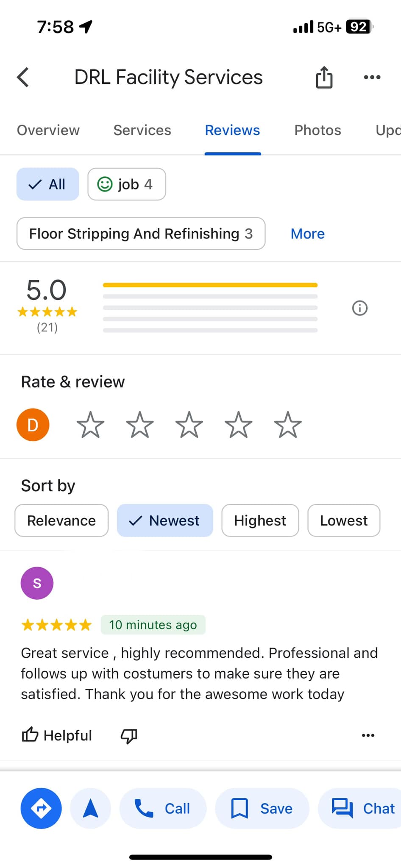Open the header three-dot overflow menu

pyautogui.click(x=372, y=77)
